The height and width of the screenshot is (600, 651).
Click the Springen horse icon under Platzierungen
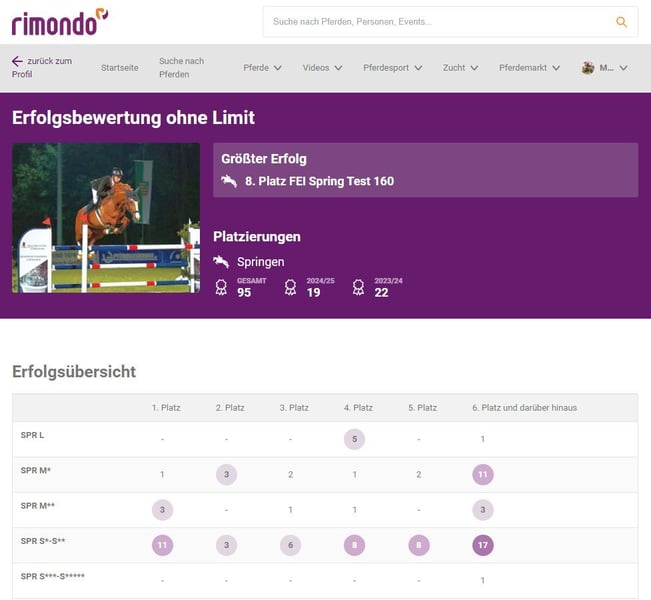pyautogui.click(x=221, y=262)
